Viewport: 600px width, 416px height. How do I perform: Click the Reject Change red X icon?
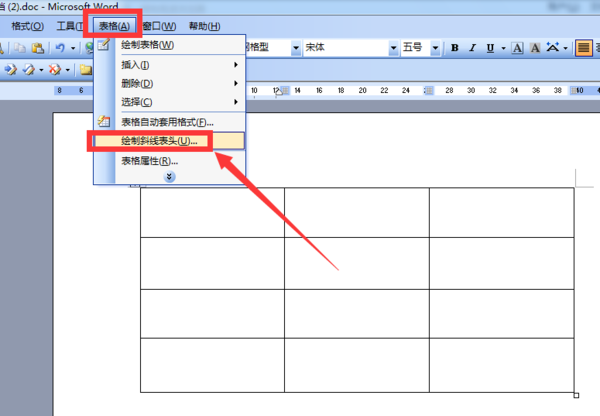[55, 69]
